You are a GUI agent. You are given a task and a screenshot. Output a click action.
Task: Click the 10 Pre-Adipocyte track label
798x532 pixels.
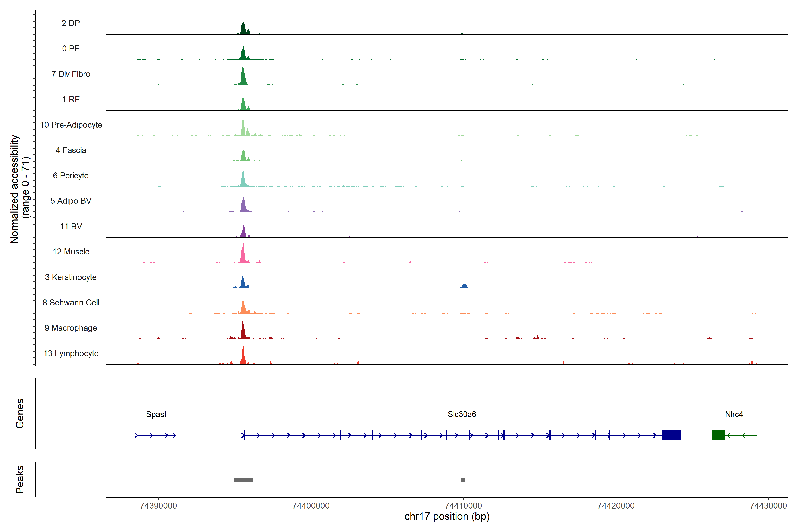pos(71,125)
